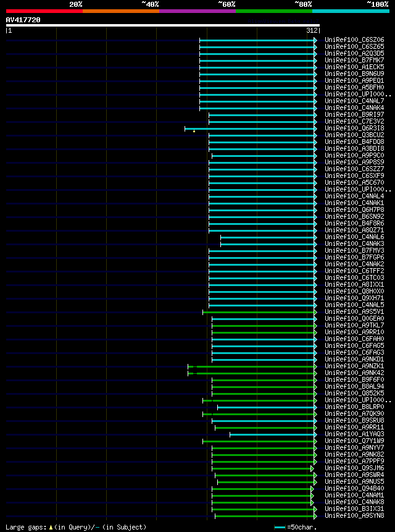This screenshot has width=395, height=532.
Task: Click the green alignment bar for A9NZK1
Action: coord(251,366)
